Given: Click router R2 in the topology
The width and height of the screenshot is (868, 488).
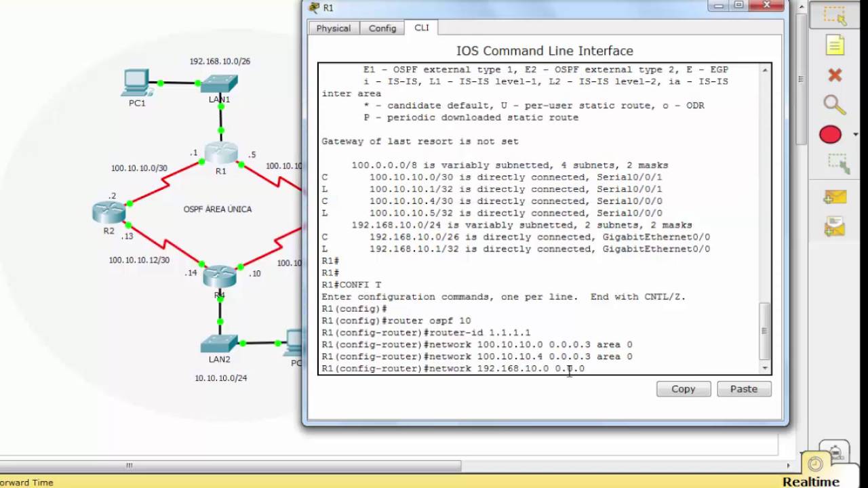Looking at the screenshot, I should [108, 212].
